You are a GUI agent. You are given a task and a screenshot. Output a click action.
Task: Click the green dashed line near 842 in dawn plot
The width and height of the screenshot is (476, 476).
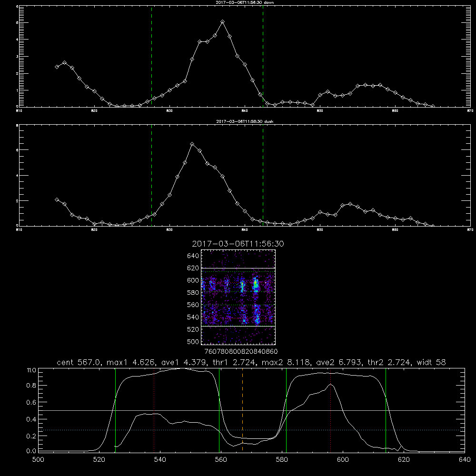click(x=263, y=56)
